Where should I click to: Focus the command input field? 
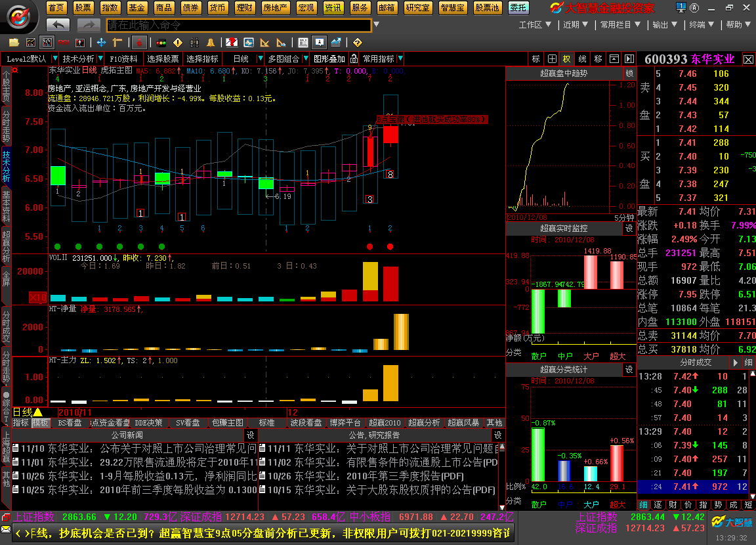[239, 24]
